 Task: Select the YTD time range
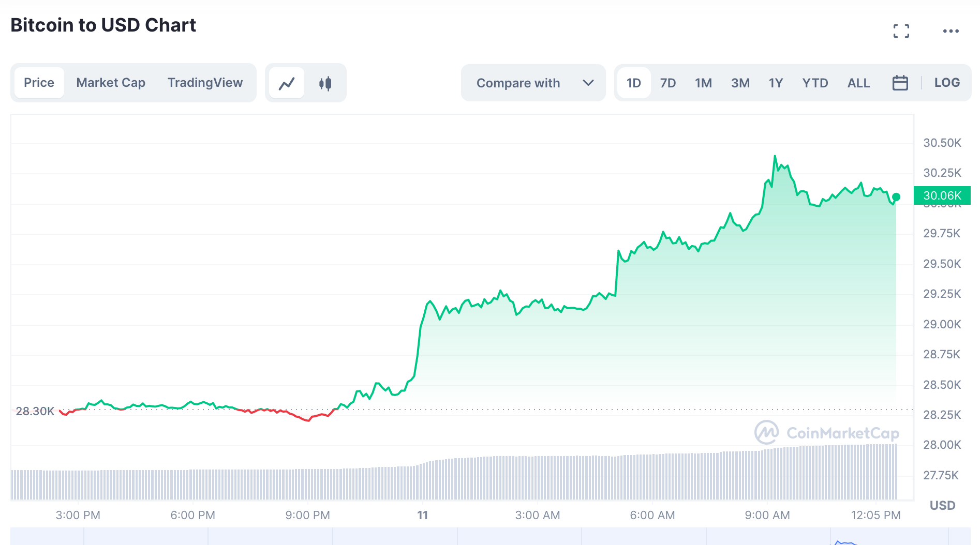tap(815, 83)
